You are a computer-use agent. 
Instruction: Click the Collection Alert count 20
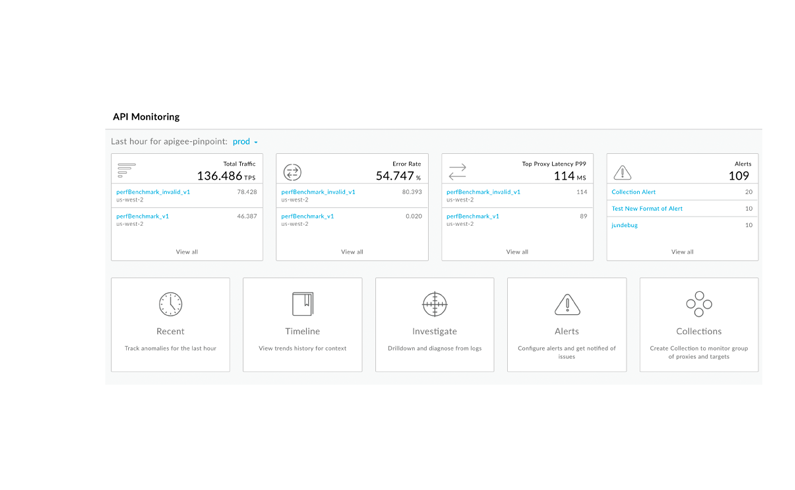pyautogui.click(x=749, y=192)
